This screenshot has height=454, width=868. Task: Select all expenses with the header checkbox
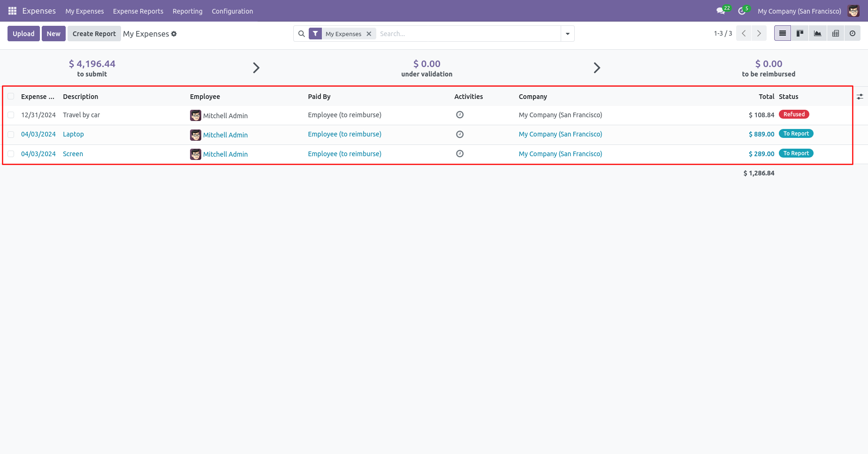pyautogui.click(x=11, y=96)
